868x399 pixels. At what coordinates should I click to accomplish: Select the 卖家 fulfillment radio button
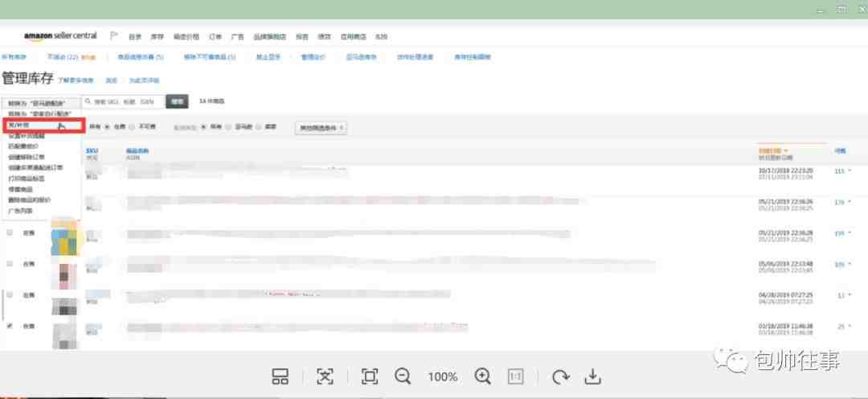pos(260,127)
